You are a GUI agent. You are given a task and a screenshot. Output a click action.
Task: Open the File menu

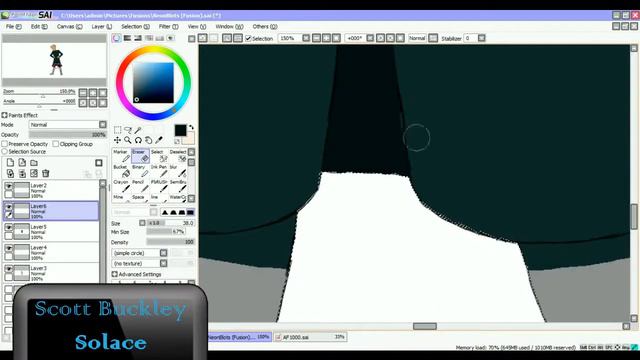click(x=13, y=27)
